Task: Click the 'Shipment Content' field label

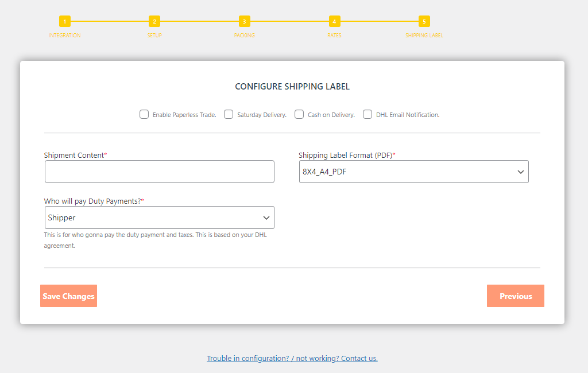Action: [x=75, y=155]
